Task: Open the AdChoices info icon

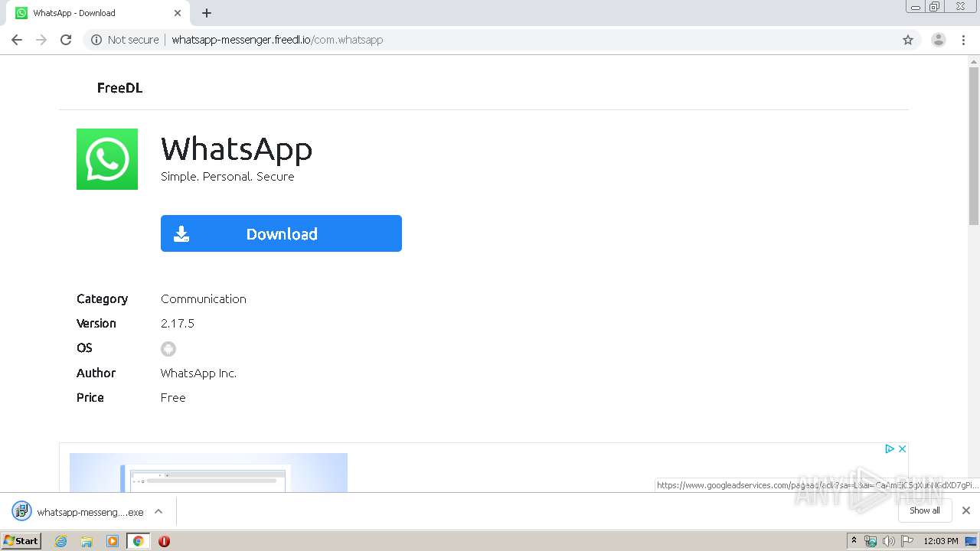Action: pos(890,449)
